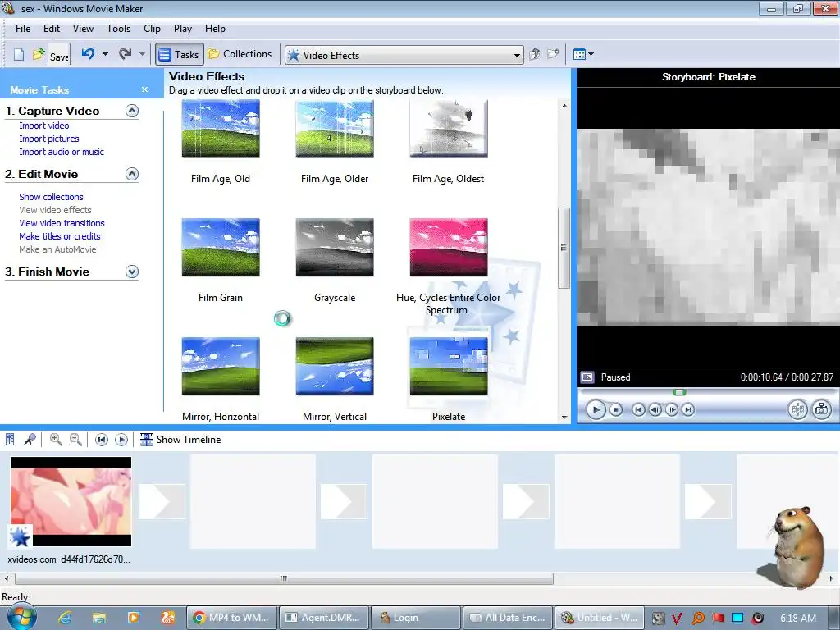Go up one level icon in the toolbar

(x=535, y=54)
